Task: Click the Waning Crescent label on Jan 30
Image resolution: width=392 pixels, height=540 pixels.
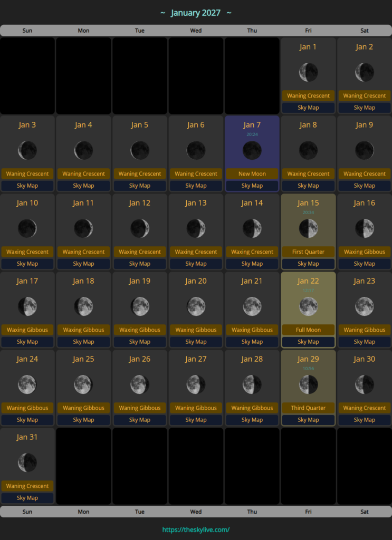Action: click(365, 408)
